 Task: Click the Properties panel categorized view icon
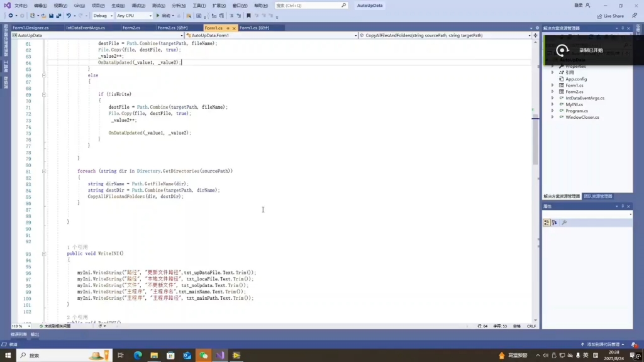[x=547, y=222]
